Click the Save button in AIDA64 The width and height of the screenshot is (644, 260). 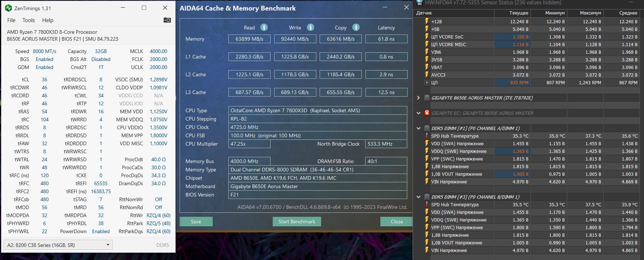click(196, 222)
